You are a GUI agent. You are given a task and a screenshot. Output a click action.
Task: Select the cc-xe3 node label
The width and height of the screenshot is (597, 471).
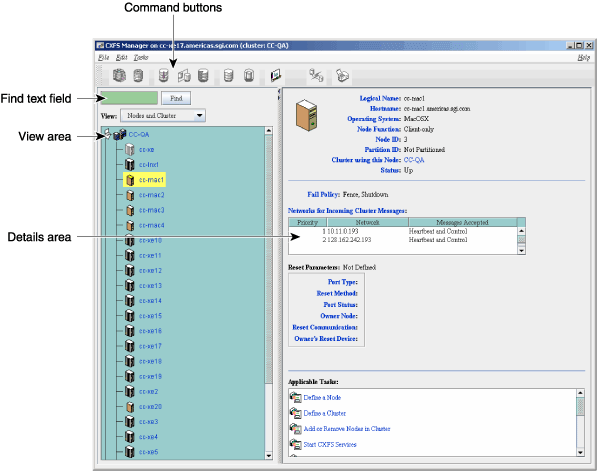tap(148, 422)
